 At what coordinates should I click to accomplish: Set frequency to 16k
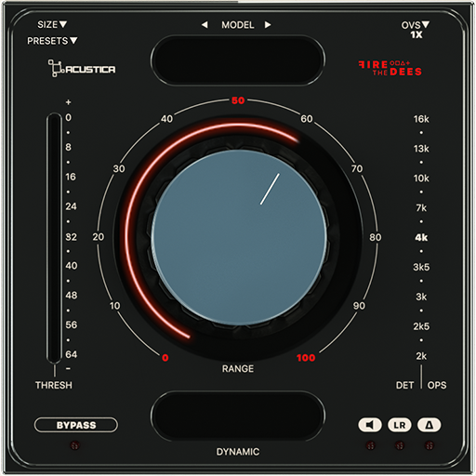pyautogui.click(x=421, y=119)
